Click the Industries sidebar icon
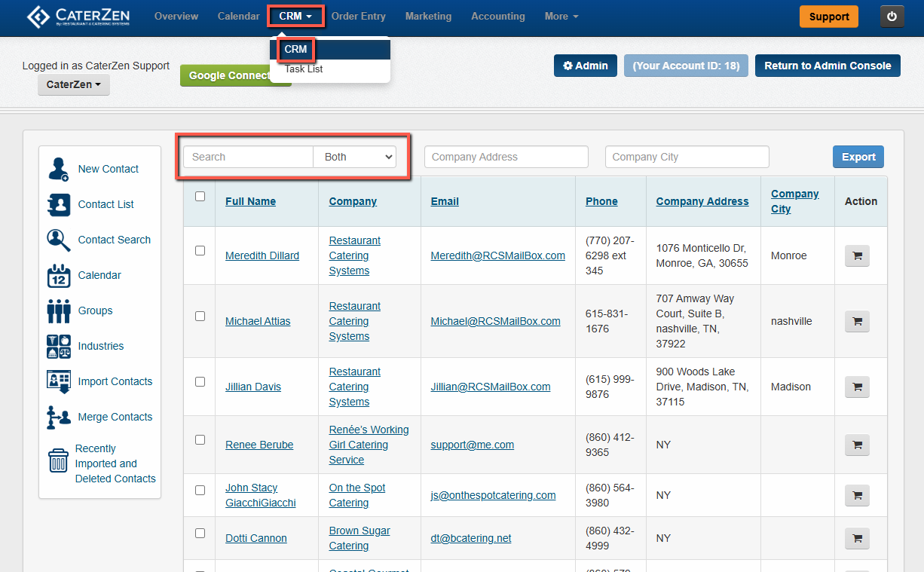Image resolution: width=924 pixels, height=572 pixels. coord(59,346)
